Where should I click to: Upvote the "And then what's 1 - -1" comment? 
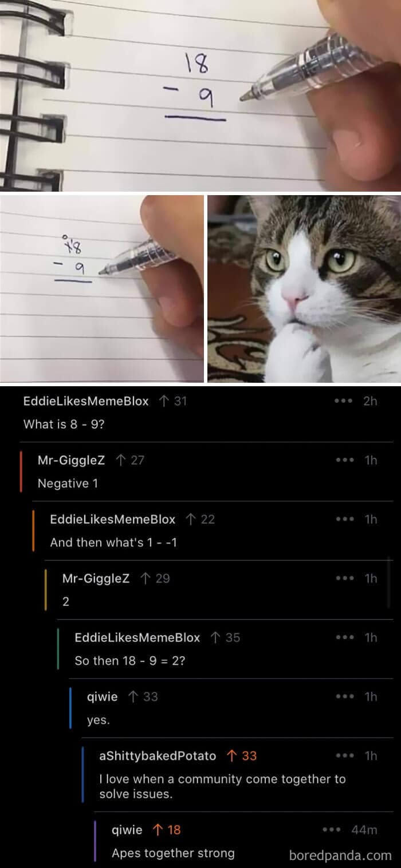[191, 520]
